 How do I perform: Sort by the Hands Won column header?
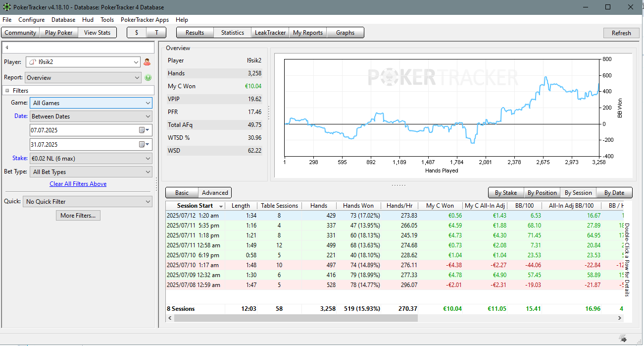tap(358, 206)
